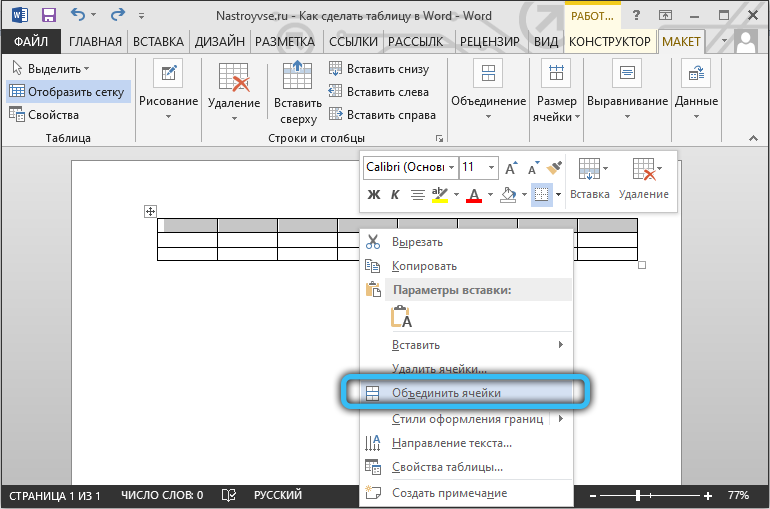Click the grow font size icon
770x509 pixels.
coord(512,168)
